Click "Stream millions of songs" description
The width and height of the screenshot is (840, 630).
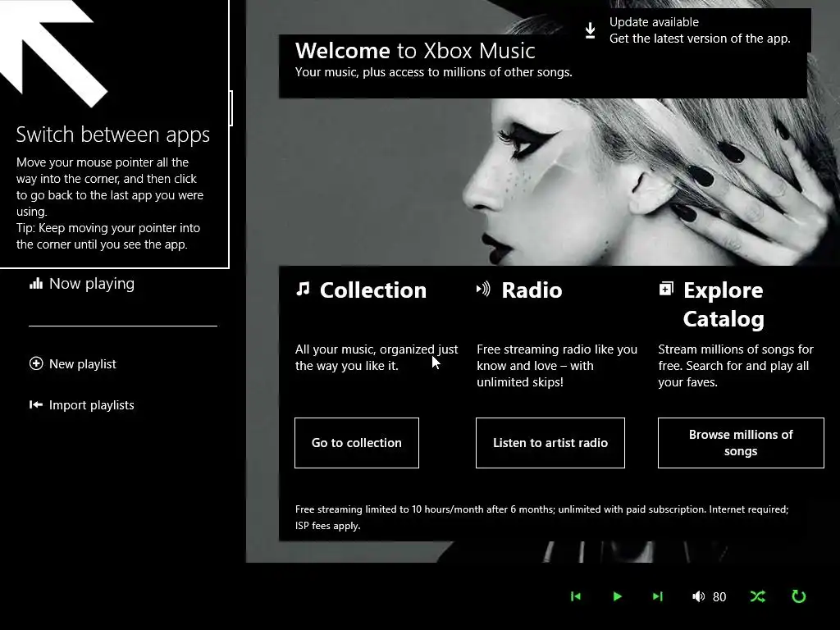(736, 365)
